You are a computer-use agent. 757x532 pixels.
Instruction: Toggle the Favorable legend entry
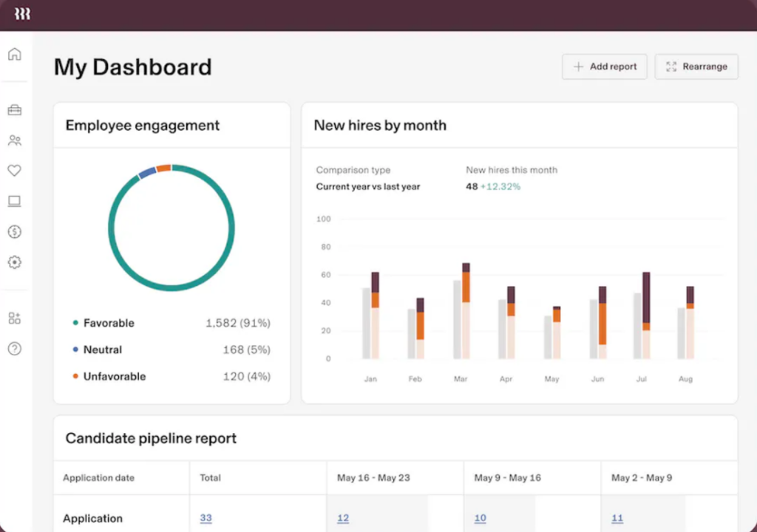coord(108,323)
